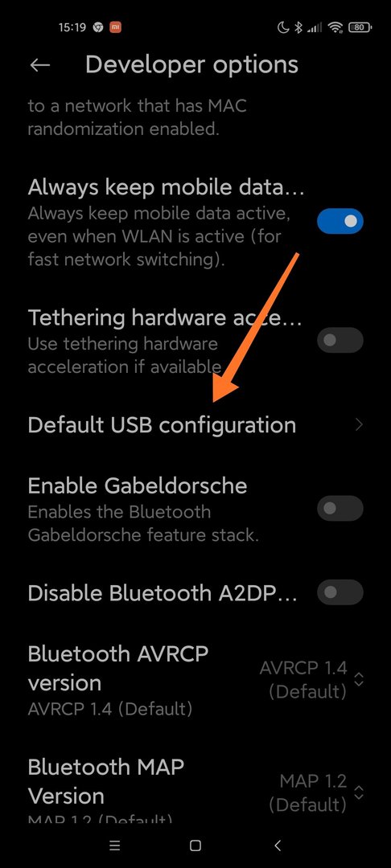Tap the system back navigation chevron

[278, 845]
